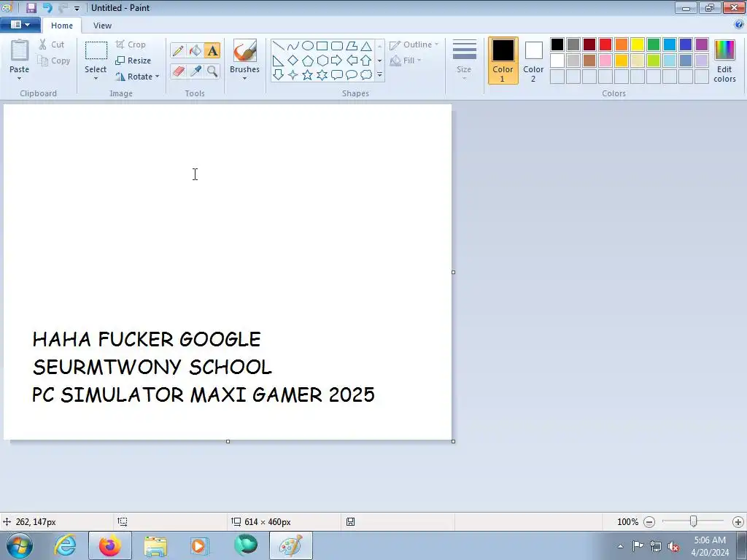The height and width of the screenshot is (560, 747).
Task: Adjust the zoom slider handle
Action: [694, 521]
